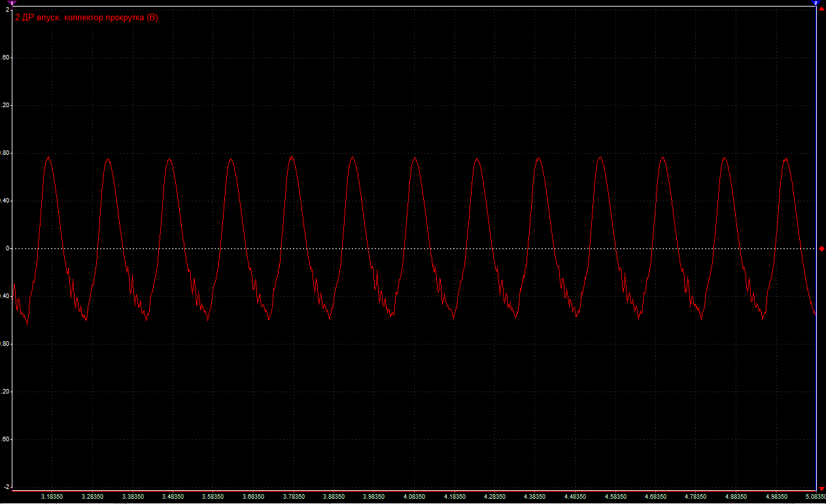Select the blue cursor marker 2
Screen dimensions: 826x504
[816, 3]
